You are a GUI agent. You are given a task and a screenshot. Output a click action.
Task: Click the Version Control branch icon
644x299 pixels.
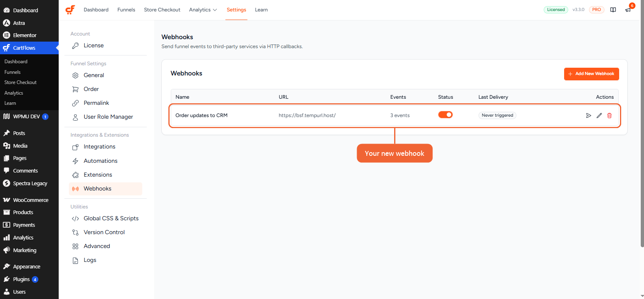pyautogui.click(x=75, y=233)
